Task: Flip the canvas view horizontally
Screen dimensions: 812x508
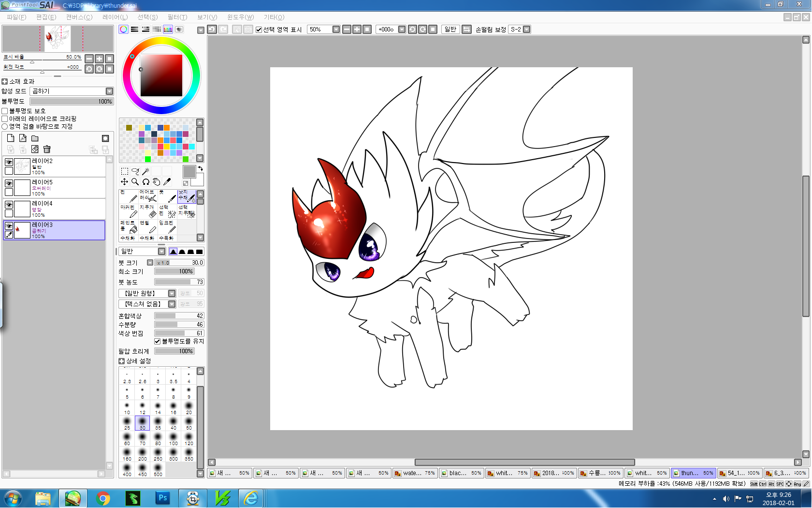Action: click(x=466, y=30)
